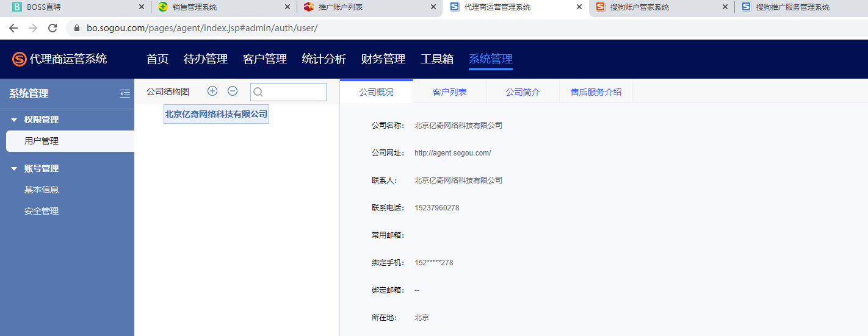
Task: Open the 工具箱 menu
Action: (437, 59)
